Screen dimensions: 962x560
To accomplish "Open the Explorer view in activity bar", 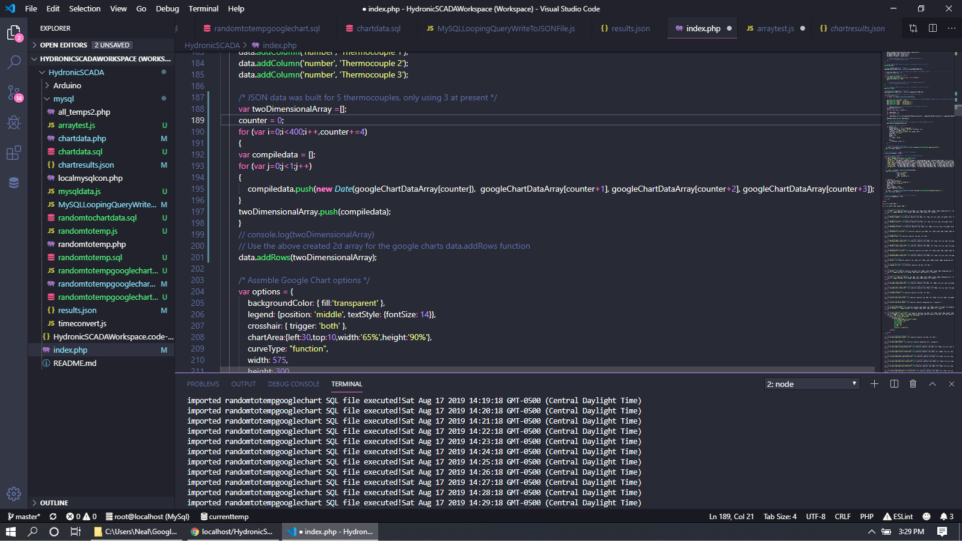I will point(14,32).
